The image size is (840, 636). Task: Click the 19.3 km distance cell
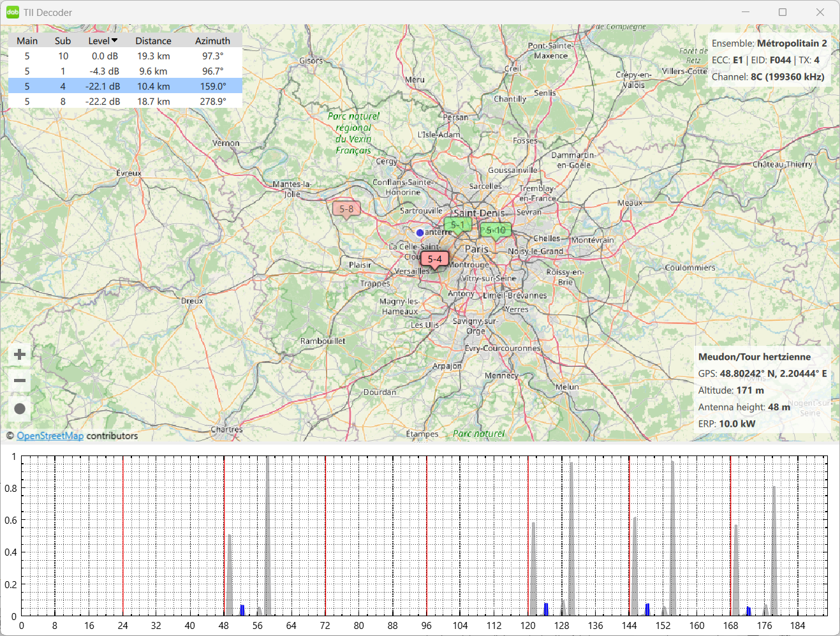[154, 56]
